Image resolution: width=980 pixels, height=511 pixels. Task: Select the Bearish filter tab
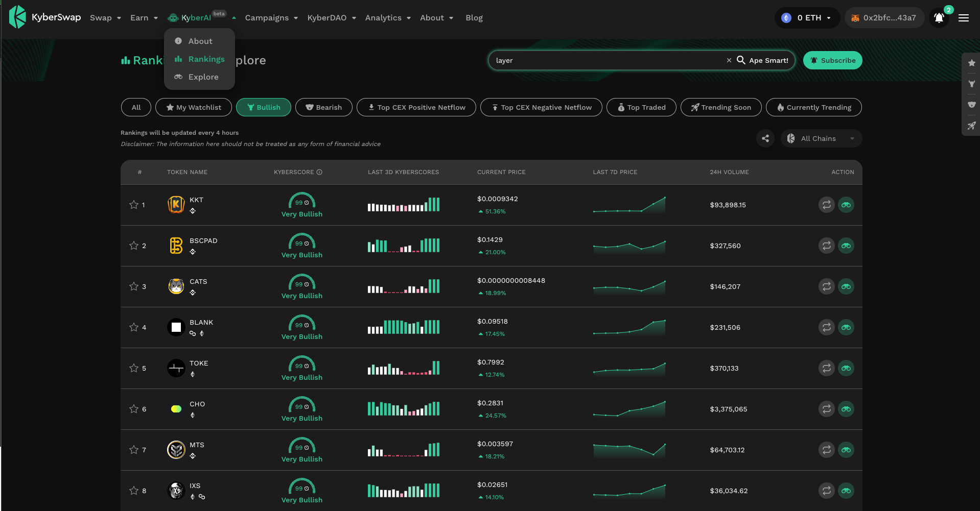pos(323,107)
